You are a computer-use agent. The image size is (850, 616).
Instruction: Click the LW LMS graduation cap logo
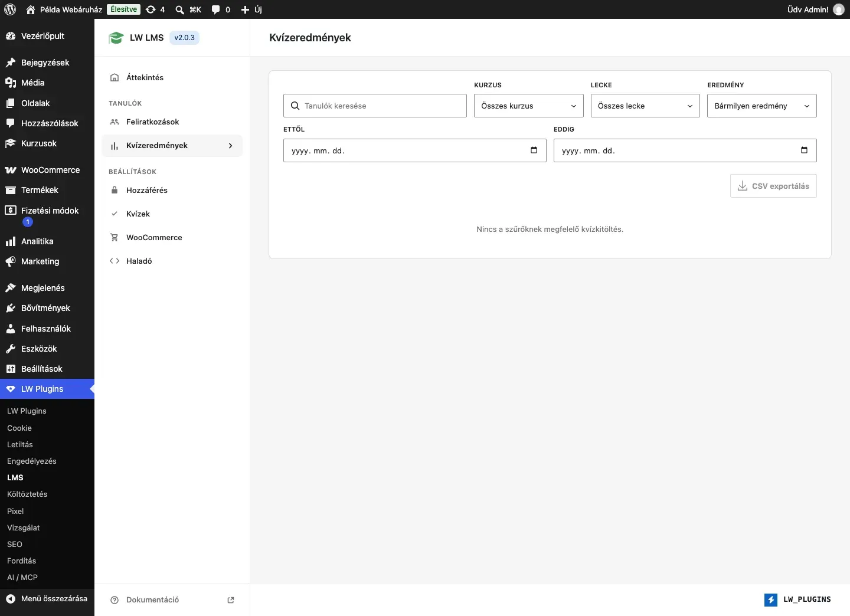click(x=116, y=38)
